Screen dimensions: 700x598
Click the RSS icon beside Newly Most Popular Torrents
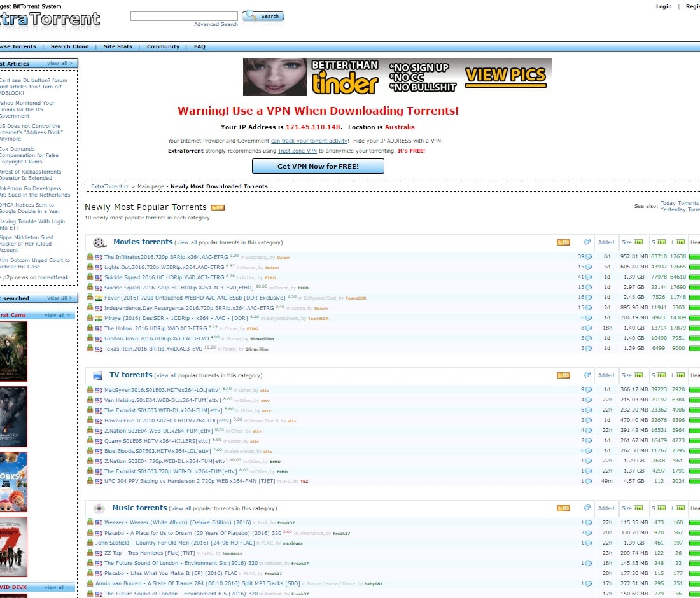pyautogui.click(x=218, y=207)
